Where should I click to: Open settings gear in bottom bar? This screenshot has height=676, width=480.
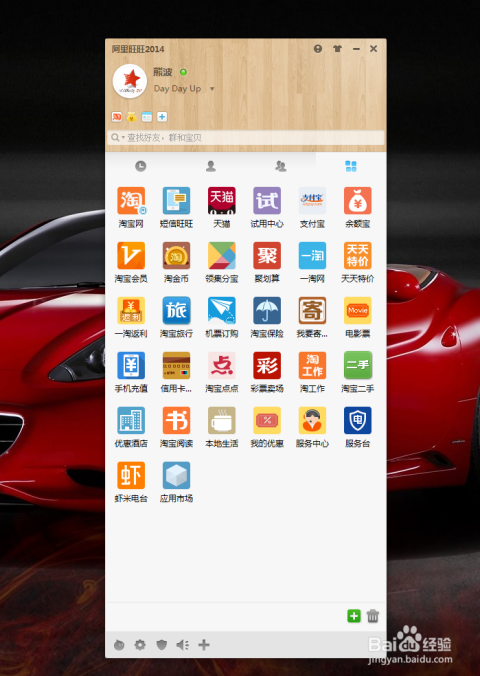coord(140,645)
